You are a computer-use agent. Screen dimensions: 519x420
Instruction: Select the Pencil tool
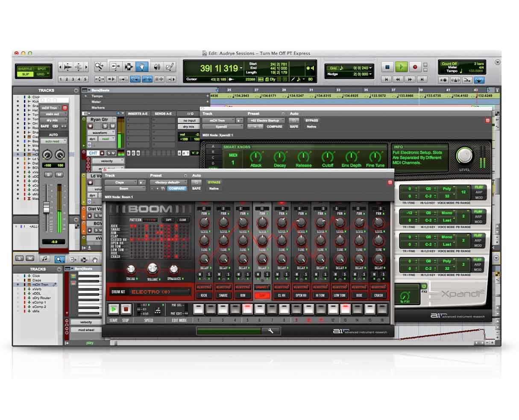[170, 67]
